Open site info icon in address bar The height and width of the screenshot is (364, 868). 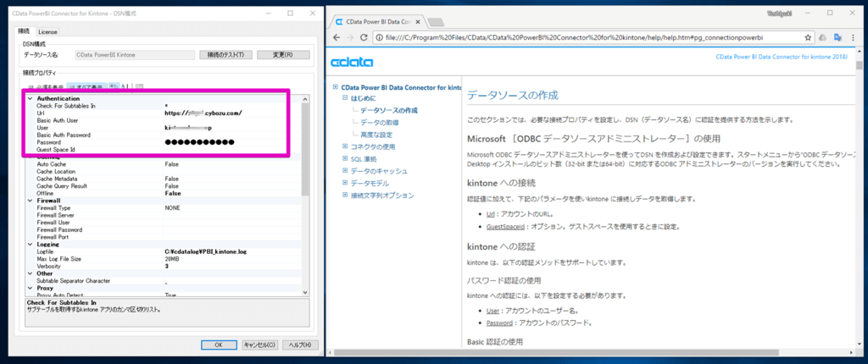click(379, 37)
